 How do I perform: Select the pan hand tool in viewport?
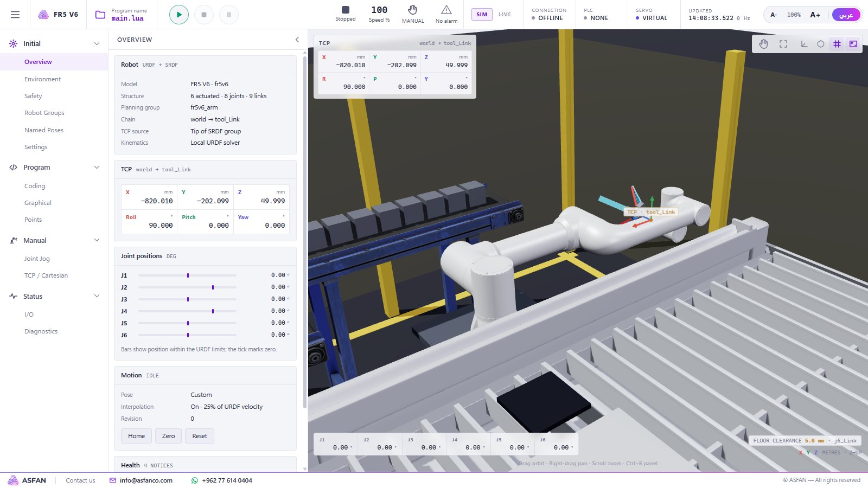pos(764,44)
